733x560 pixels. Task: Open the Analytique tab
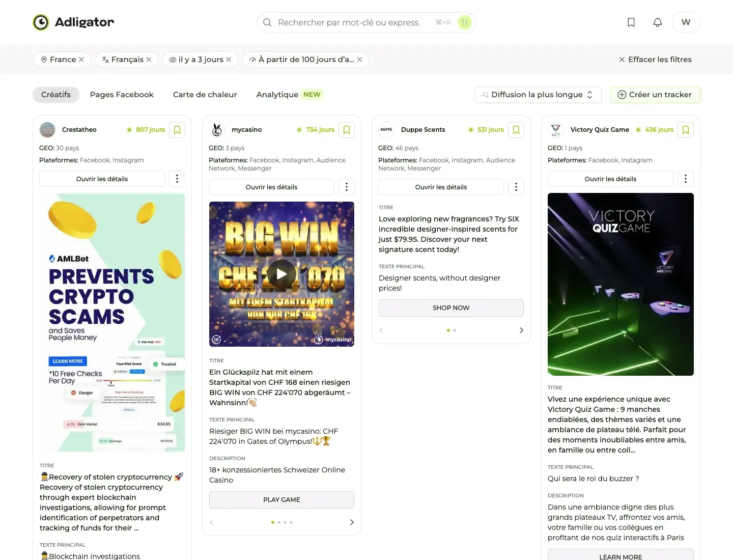pos(289,95)
